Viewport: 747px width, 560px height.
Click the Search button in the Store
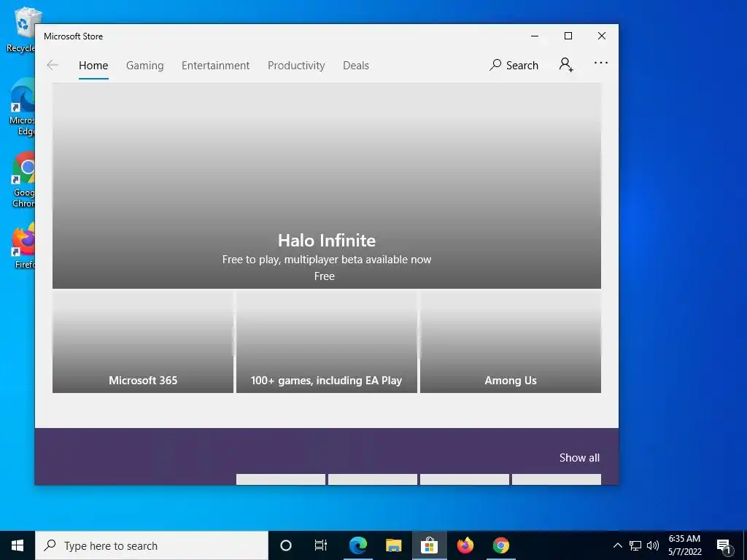[x=514, y=65]
